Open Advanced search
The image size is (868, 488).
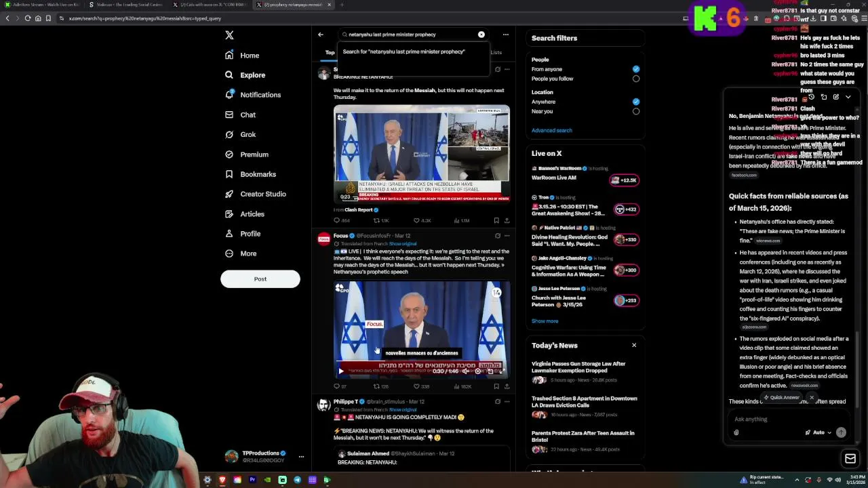[551, 130]
